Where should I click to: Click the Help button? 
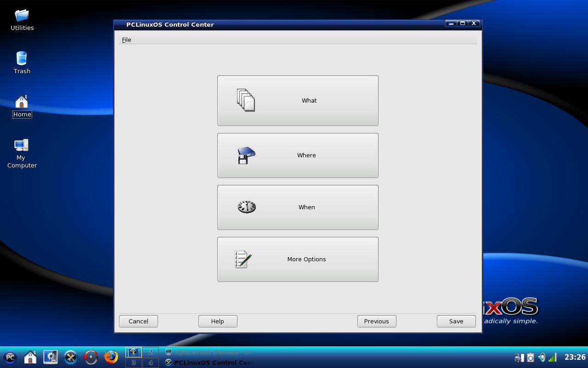pos(218,321)
